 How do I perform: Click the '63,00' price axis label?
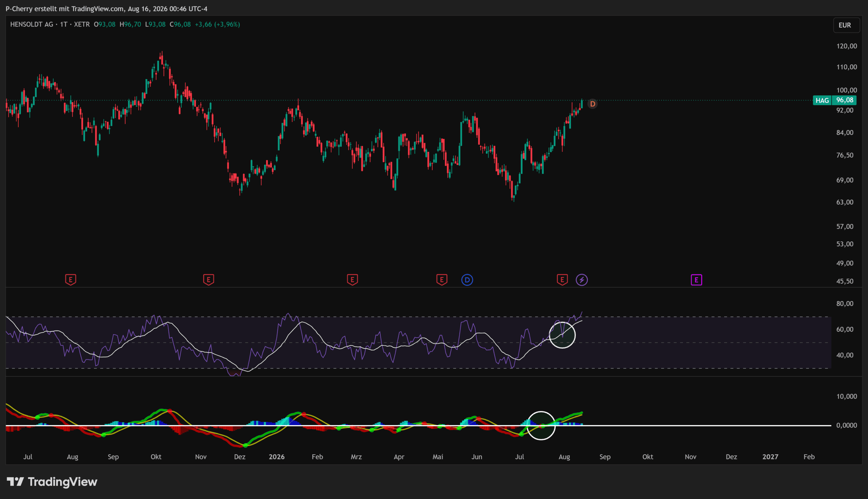pyautogui.click(x=845, y=202)
